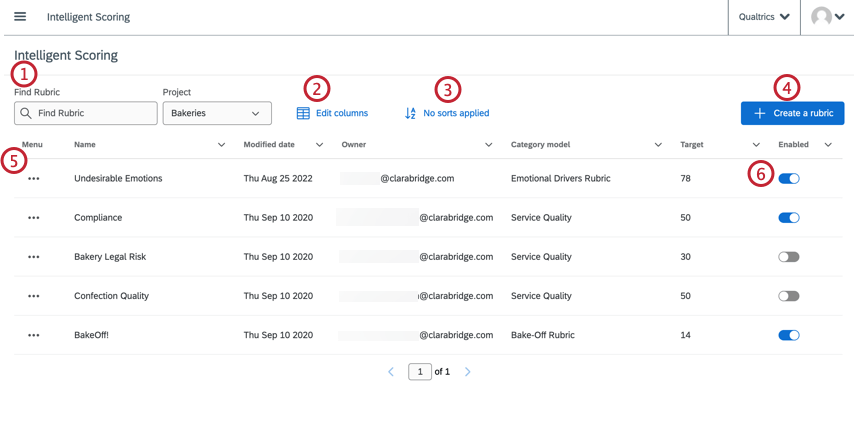Open the three-dot menu for Compliance rubric
Screen dimensions: 854x425
click(34, 217)
